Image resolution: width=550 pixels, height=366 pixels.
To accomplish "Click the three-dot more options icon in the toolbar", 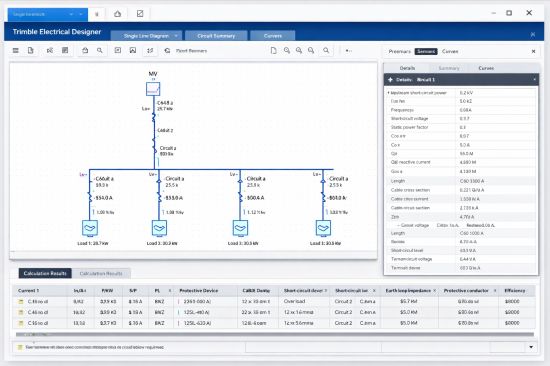I will point(348,51).
